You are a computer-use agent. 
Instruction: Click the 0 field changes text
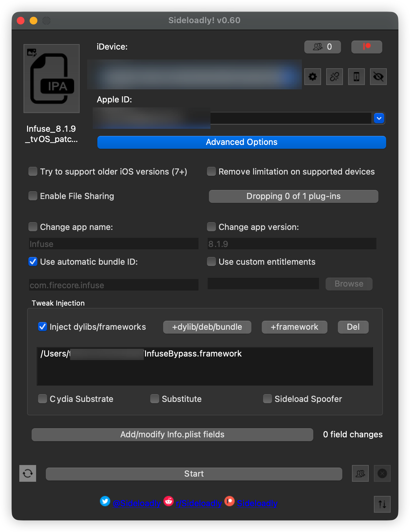(x=353, y=435)
